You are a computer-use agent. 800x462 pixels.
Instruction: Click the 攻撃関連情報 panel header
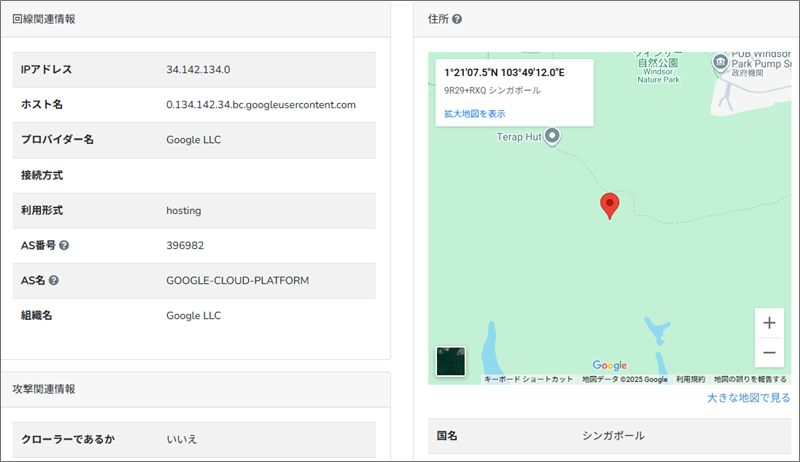pyautogui.click(x=196, y=389)
